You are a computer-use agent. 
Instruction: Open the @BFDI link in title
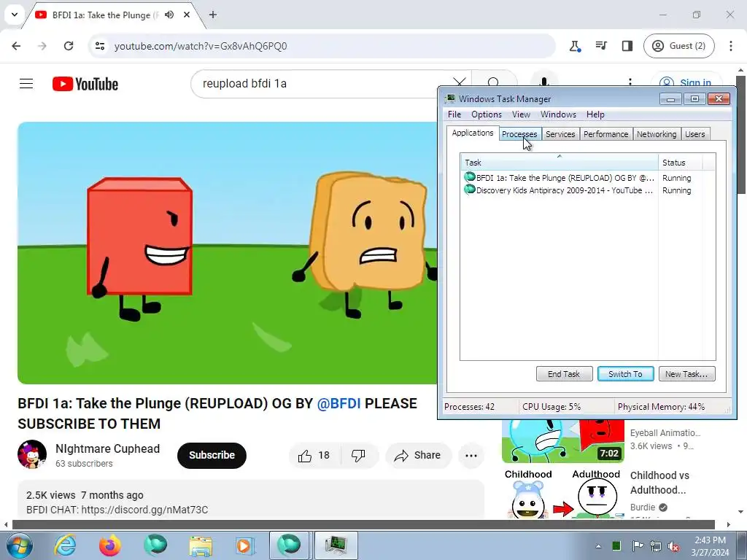click(x=338, y=403)
